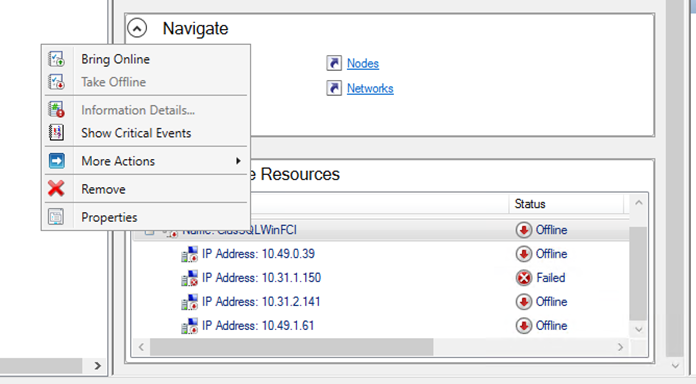Viewport: 696px width, 384px height.
Task: Select the IP Address: 10.49.1.61 row
Action: [x=381, y=326]
